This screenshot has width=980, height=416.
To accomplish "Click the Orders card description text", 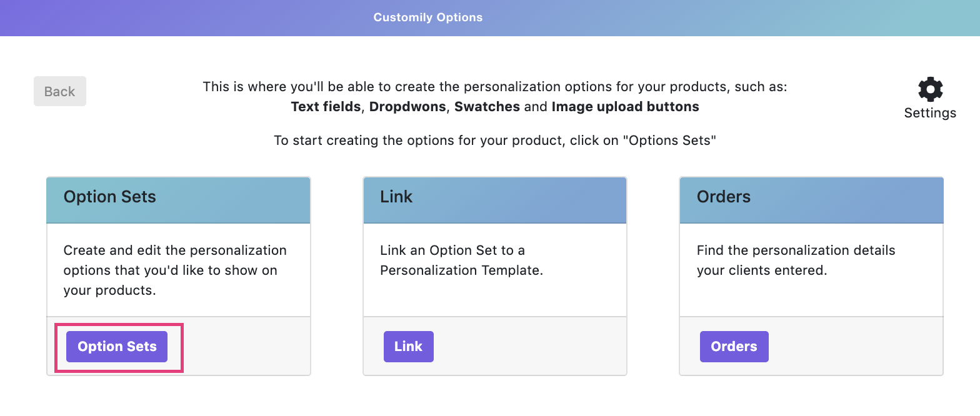I will click(796, 260).
